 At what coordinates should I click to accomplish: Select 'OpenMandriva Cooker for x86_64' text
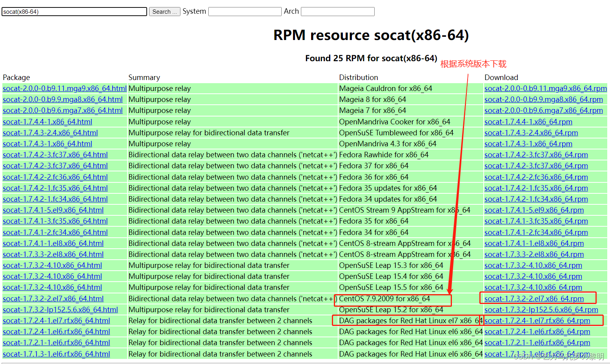click(x=395, y=122)
